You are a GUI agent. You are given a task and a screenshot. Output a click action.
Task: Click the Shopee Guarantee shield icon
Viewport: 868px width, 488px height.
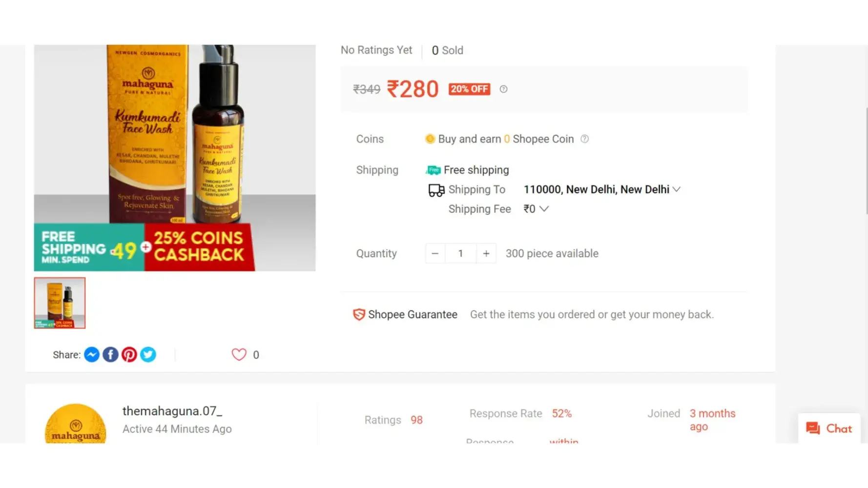pyautogui.click(x=359, y=315)
